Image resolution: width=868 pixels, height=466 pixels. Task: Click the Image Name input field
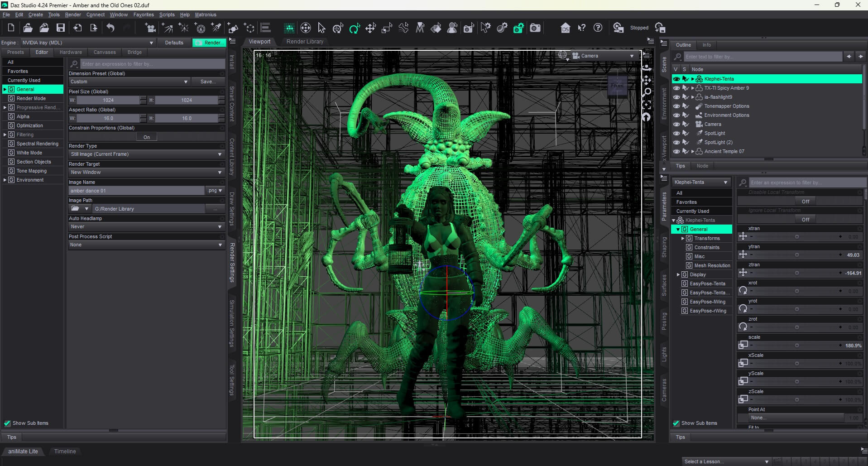click(136, 191)
